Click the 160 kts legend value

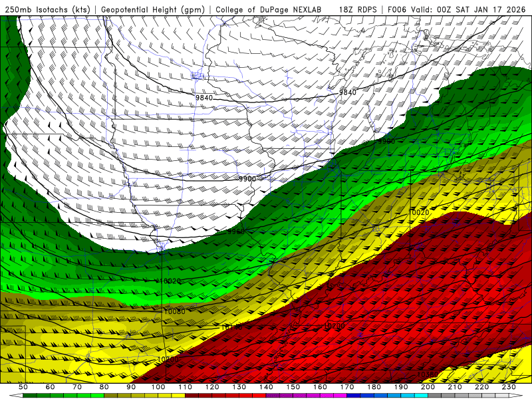pos(320,387)
